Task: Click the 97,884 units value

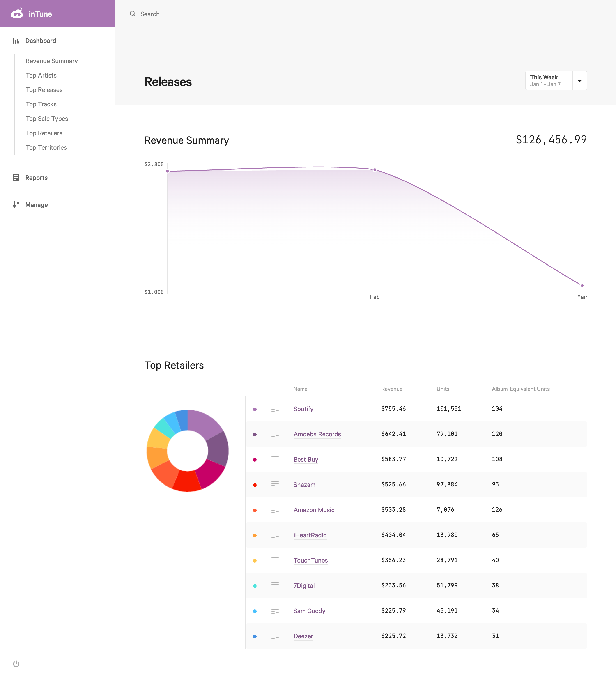Action: 447,484
